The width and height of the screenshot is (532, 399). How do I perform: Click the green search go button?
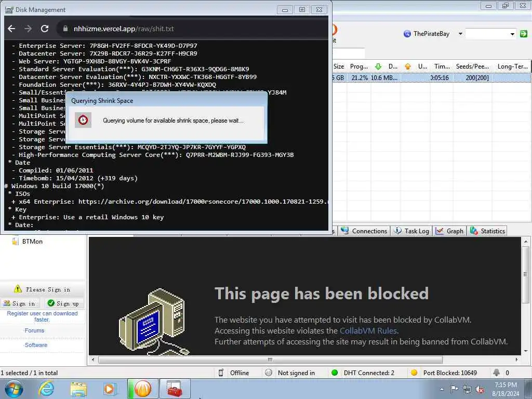pos(524,34)
